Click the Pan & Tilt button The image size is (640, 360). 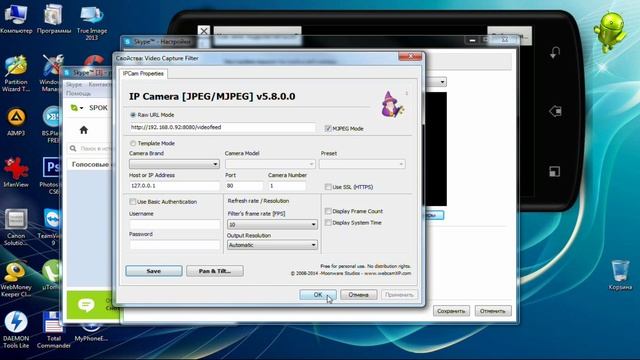pyautogui.click(x=215, y=271)
